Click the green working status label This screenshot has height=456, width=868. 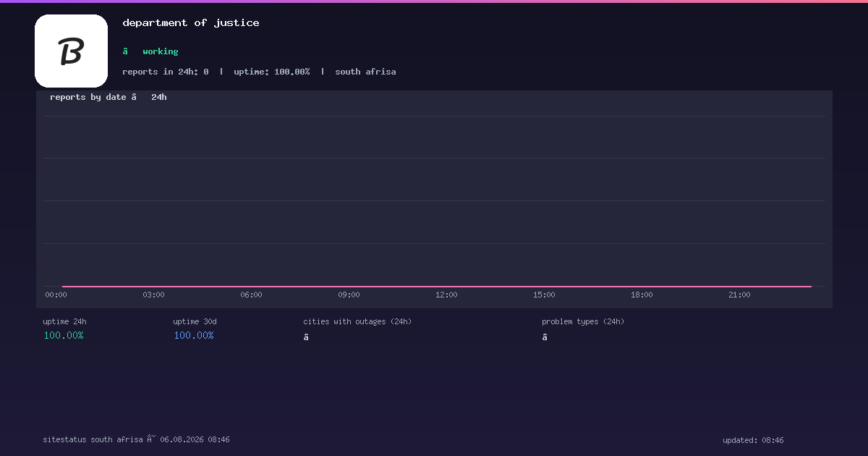pos(160,51)
